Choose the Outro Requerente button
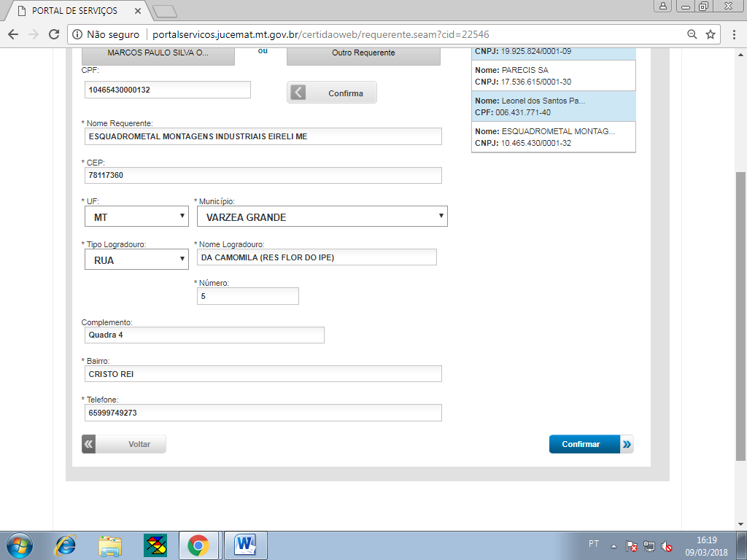 [363, 55]
